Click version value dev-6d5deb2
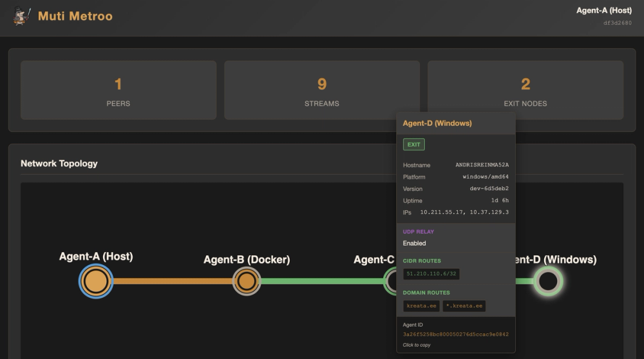 489,188
